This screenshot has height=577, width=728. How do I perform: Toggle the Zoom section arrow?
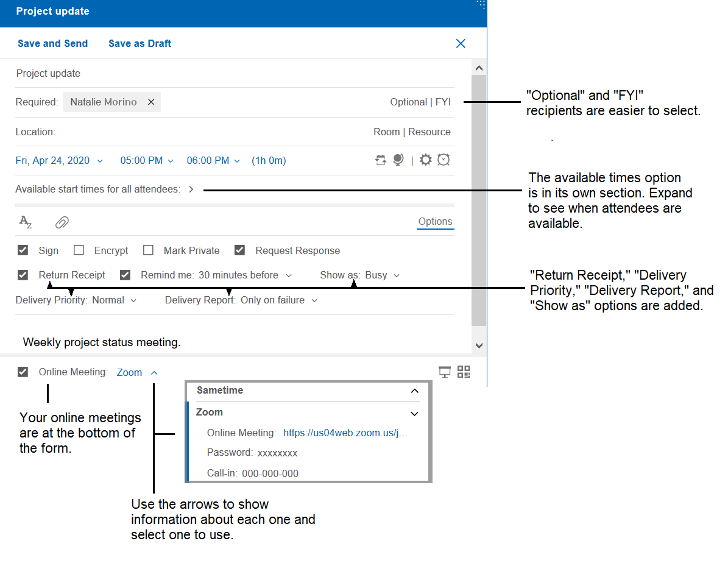coord(415,414)
